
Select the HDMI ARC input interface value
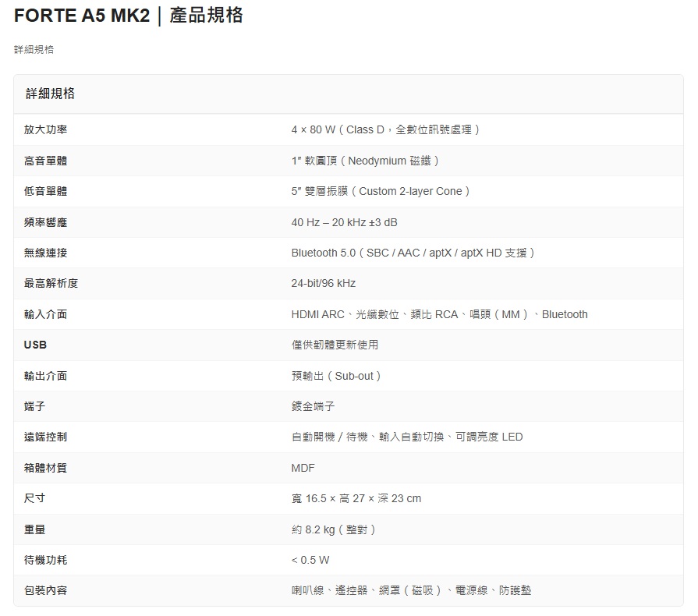point(439,314)
